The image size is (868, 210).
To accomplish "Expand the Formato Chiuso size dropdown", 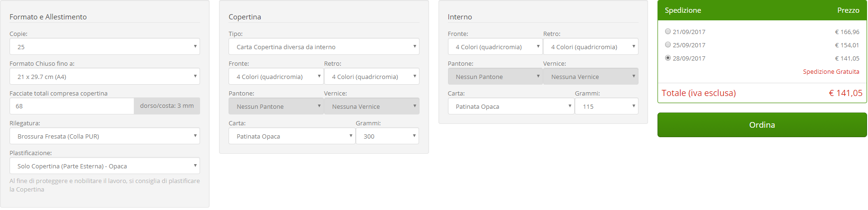I will coord(105,77).
